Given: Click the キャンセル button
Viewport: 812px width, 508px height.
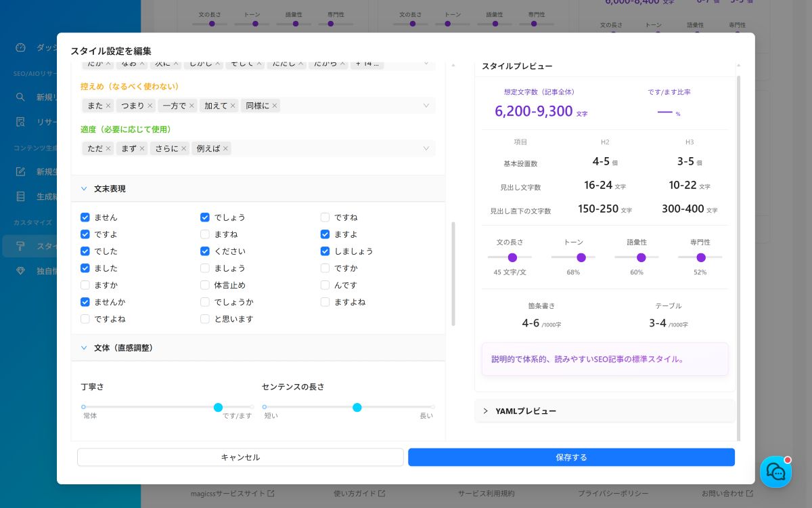Looking at the screenshot, I should [240, 457].
